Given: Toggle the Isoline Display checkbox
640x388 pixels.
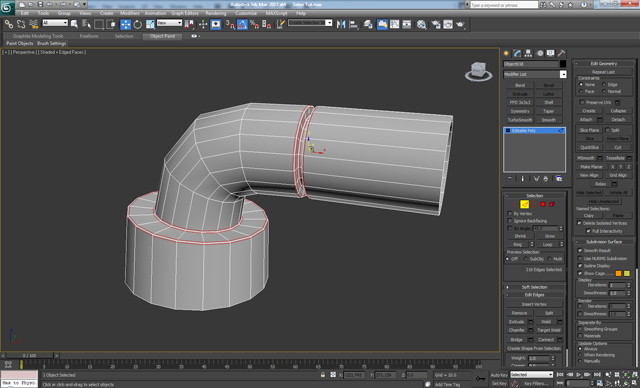Looking at the screenshot, I should click(x=580, y=266).
